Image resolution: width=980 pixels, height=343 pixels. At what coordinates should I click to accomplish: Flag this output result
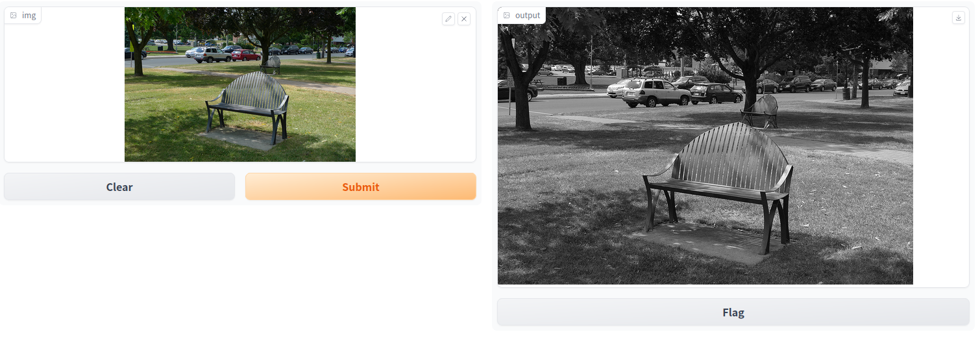[x=733, y=312]
